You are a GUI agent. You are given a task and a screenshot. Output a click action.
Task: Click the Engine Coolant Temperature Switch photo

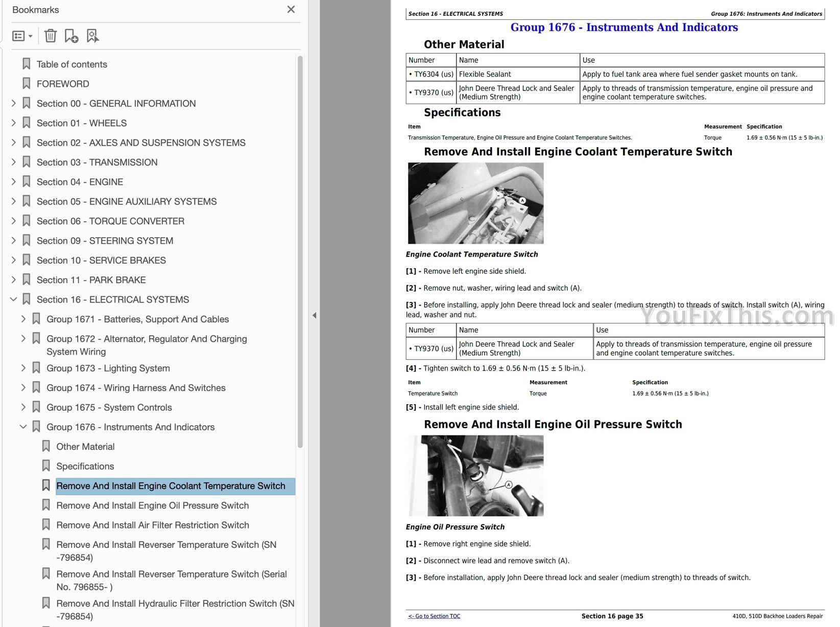click(x=475, y=203)
